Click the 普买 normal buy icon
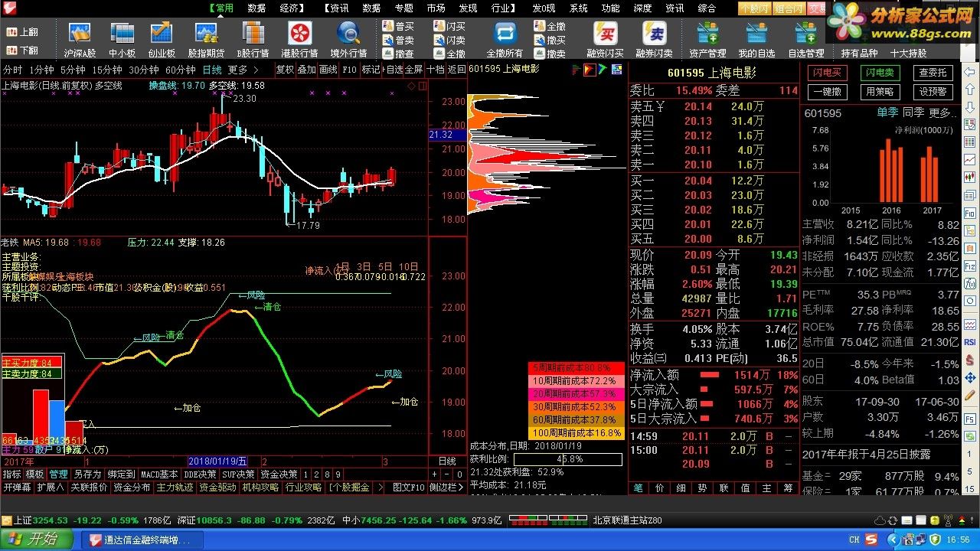Viewport: 980px width, 551px height. pyautogui.click(x=397, y=26)
